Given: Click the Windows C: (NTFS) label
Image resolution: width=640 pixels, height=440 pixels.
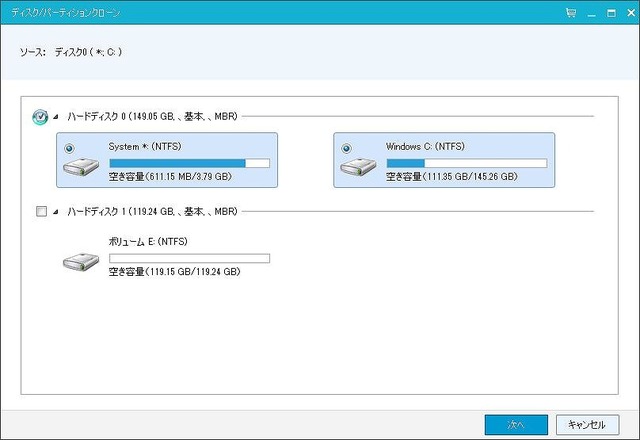Looking at the screenshot, I should tap(425, 147).
